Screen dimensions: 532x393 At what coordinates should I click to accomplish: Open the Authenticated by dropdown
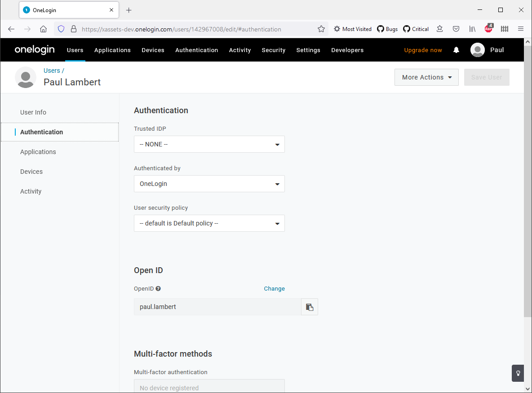(209, 184)
